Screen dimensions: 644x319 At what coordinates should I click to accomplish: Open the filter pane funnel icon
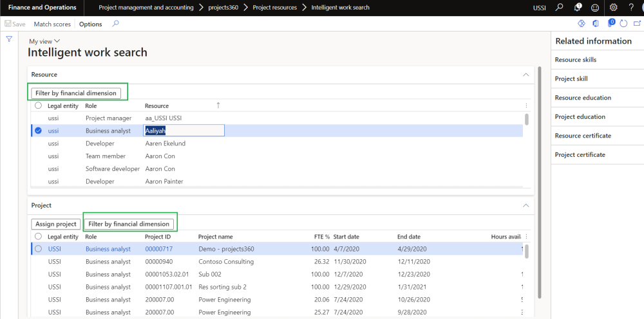(9, 39)
